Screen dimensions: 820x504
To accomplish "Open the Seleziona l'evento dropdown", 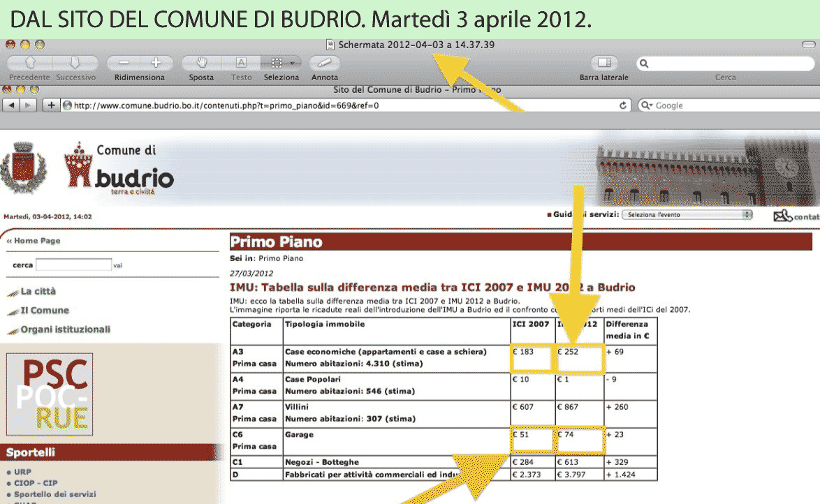I will pyautogui.click(x=687, y=215).
